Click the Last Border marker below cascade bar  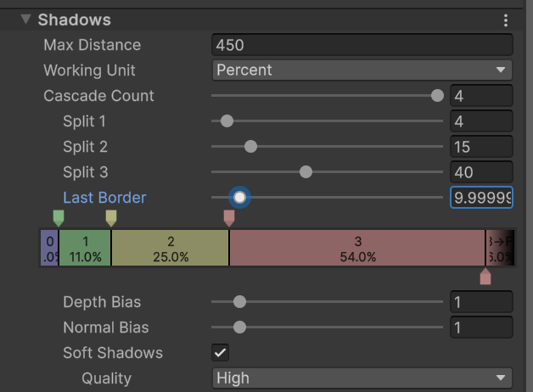[x=485, y=277]
